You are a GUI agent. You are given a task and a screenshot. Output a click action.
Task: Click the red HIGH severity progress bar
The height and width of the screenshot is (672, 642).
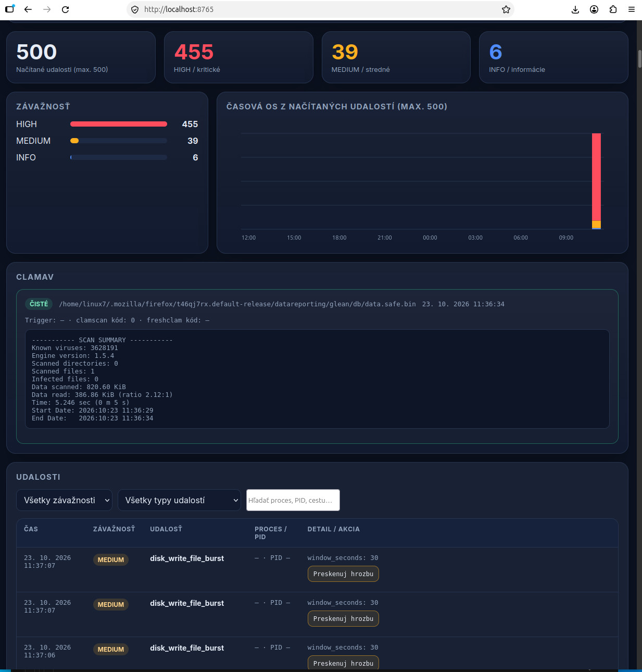click(x=119, y=124)
